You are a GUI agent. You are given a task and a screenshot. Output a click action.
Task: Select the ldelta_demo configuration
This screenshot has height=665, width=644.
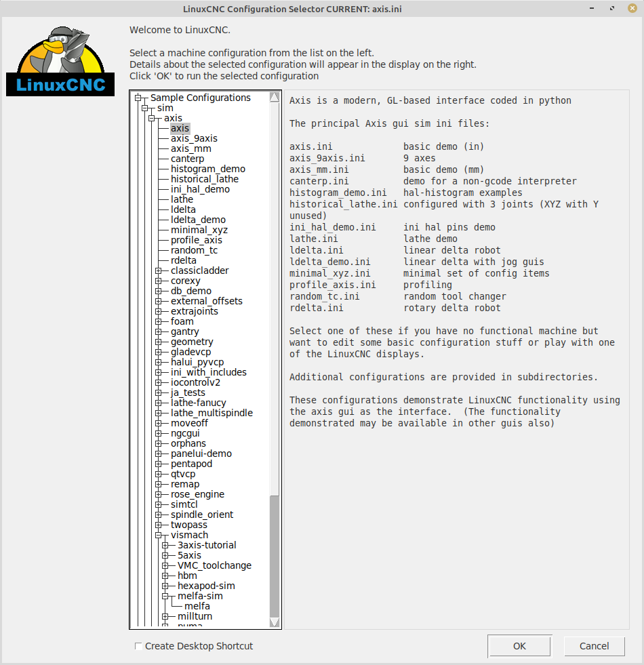(198, 220)
